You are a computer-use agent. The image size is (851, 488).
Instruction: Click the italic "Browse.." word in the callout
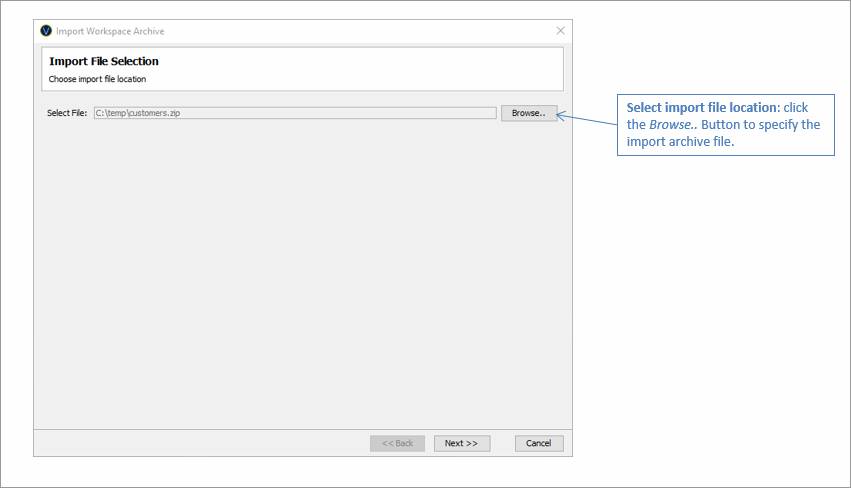(670, 125)
